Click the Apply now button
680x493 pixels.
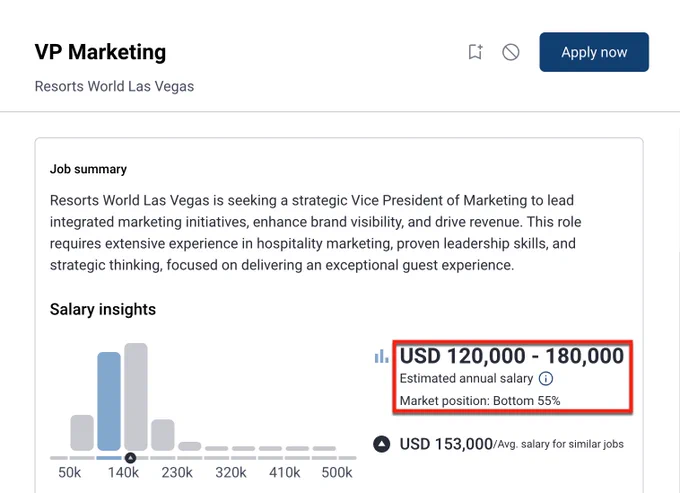click(x=594, y=52)
